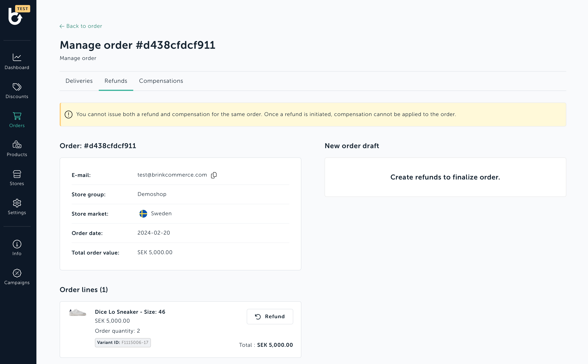Click the 'Manage order #d438cfdcf911' heading
The image size is (588, 364).
[x=138, y=45]
